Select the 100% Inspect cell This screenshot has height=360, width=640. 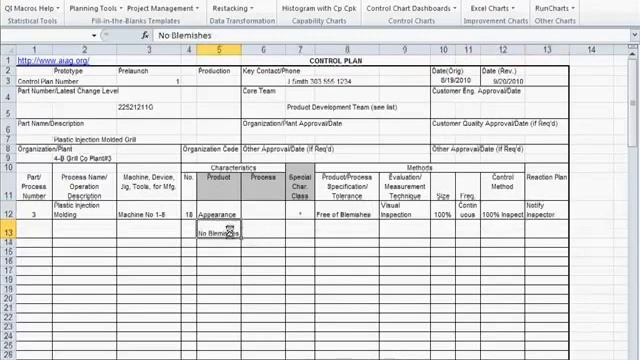(x=502, y=210)
